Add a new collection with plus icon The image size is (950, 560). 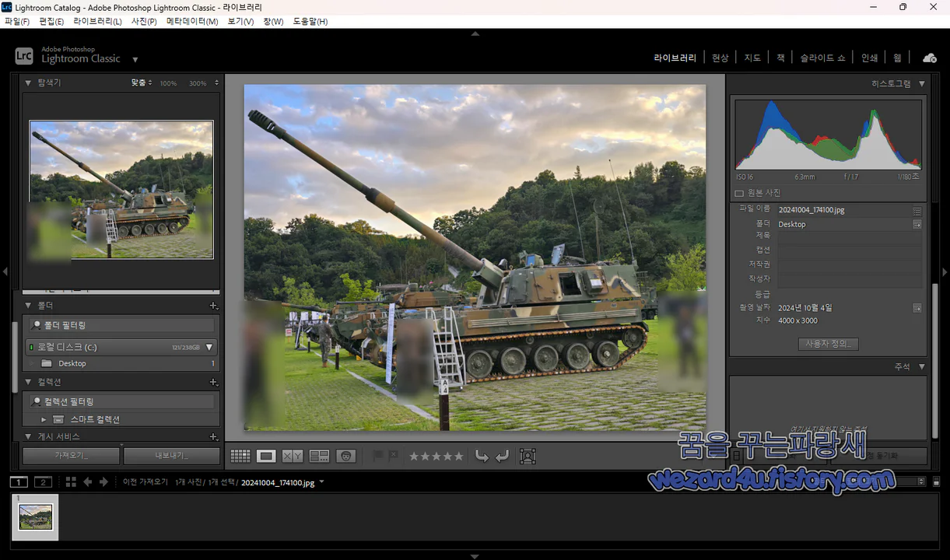click(213, 382)
